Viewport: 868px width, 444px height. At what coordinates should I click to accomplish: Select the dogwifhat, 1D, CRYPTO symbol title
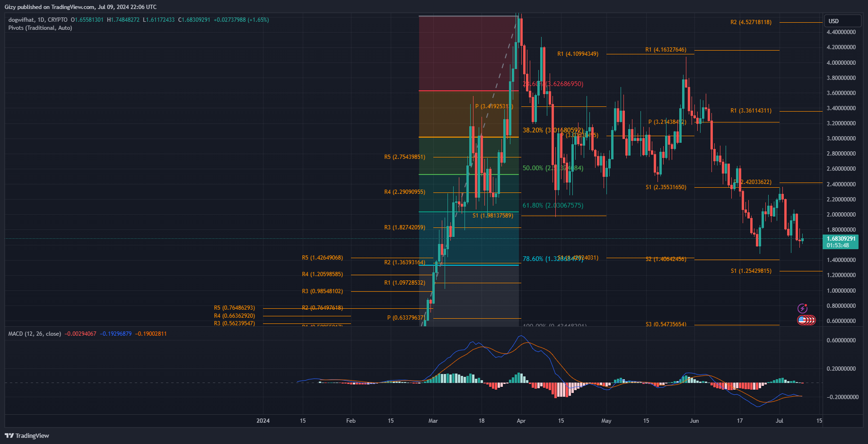(x=38, y=20)
